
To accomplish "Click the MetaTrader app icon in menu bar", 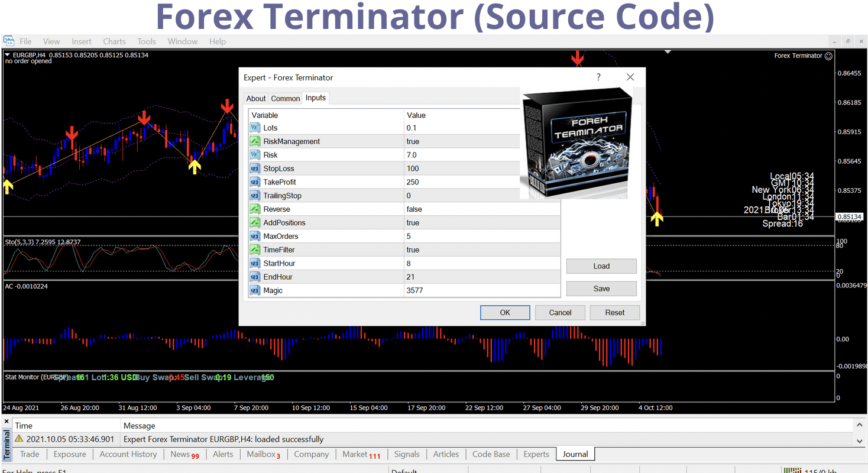I will coord(9,41).
